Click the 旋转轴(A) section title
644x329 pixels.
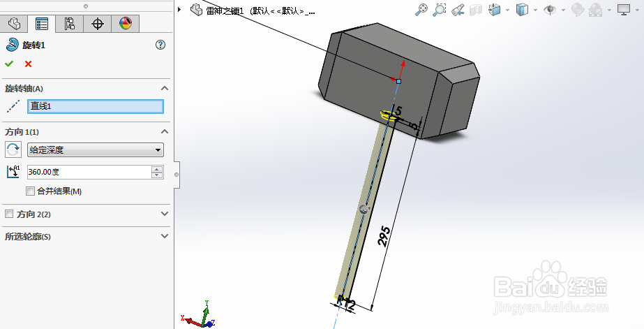point(24,89)
